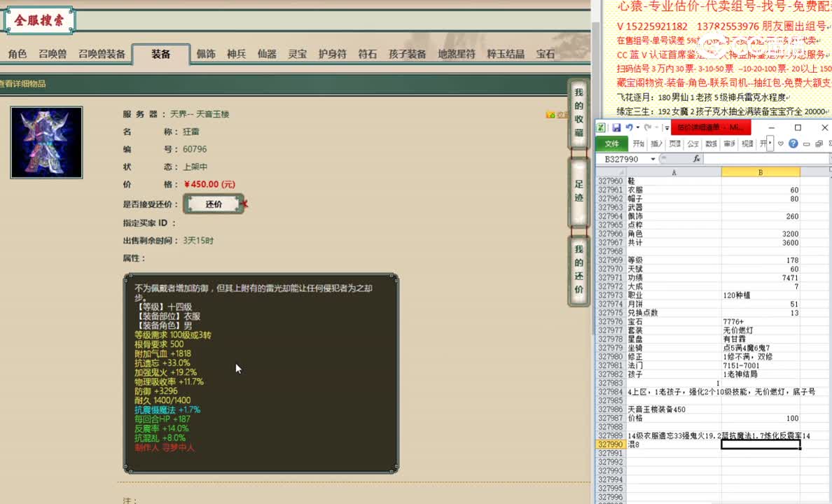
Task: Open the 文件 File menu in Excel
Action: [611, 143]
